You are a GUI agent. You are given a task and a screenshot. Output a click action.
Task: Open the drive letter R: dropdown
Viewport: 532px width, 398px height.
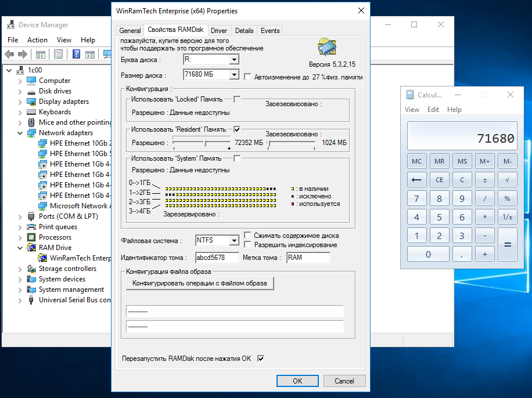(234, 60)
